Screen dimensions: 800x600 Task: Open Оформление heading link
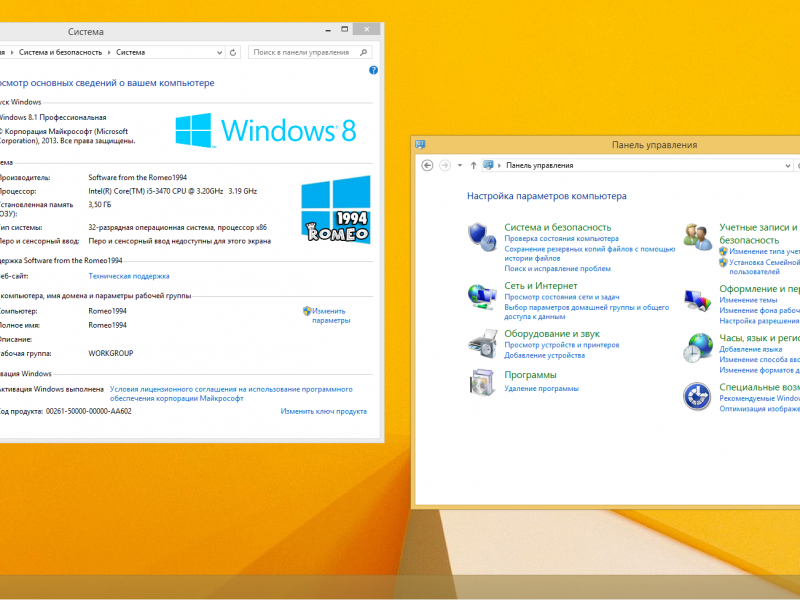pyautogui.click(x=759, y=289)
